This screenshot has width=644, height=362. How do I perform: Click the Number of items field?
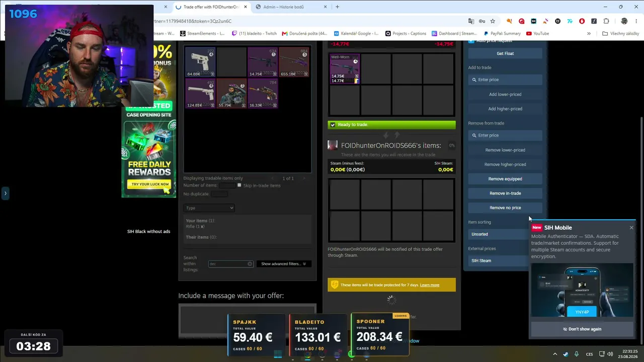pyautogui.click(x=227, y=186)
